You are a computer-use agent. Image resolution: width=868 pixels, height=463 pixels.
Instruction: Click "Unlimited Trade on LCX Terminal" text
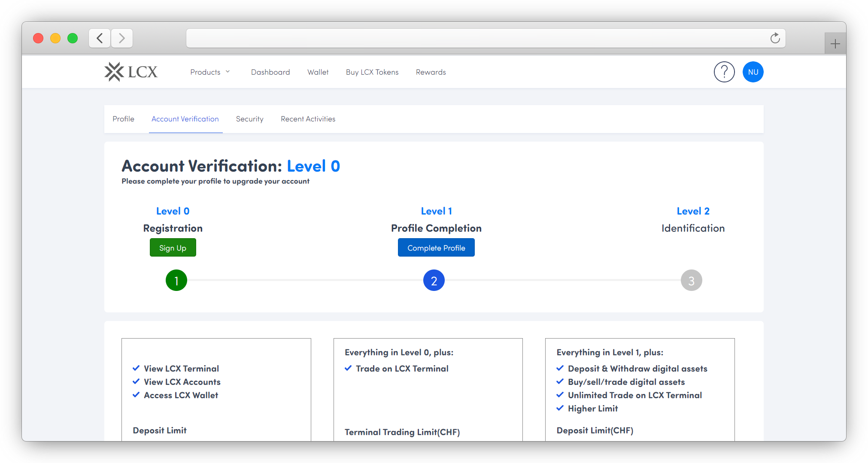tap(635, 395)
